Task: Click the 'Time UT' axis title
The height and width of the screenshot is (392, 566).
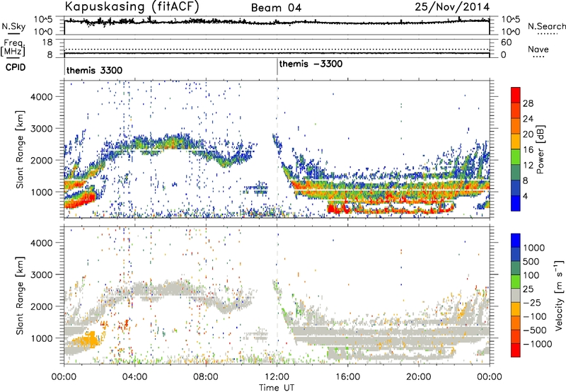Action: pos(277,388)
